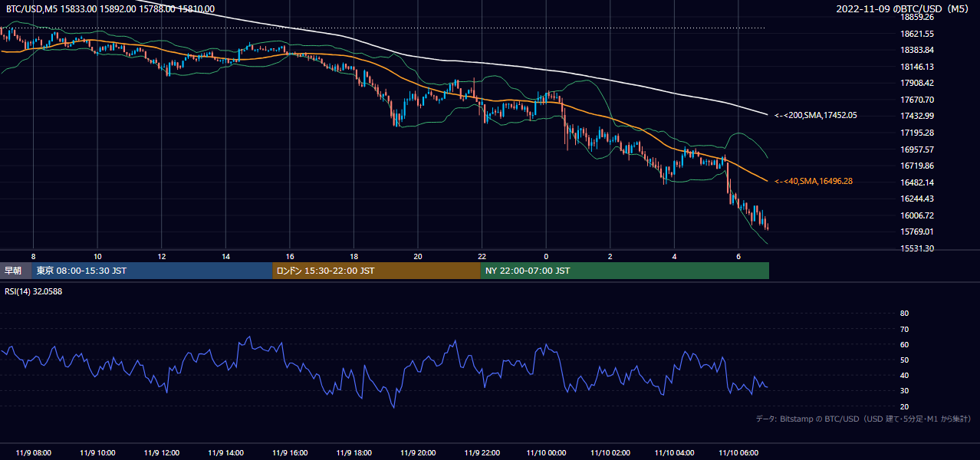Screen dimensions: 980x460
Task: Click price axis value 18621.55
Action: pos(916,34)
